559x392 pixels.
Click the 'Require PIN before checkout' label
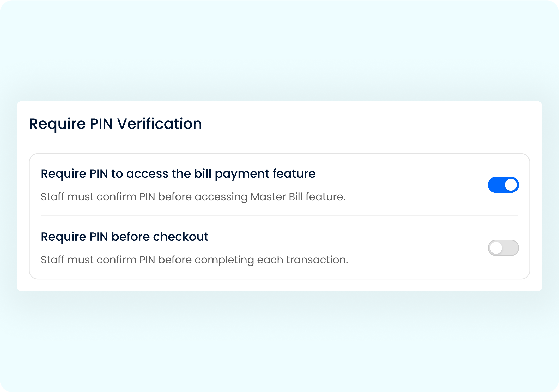[x=124, y=237]
